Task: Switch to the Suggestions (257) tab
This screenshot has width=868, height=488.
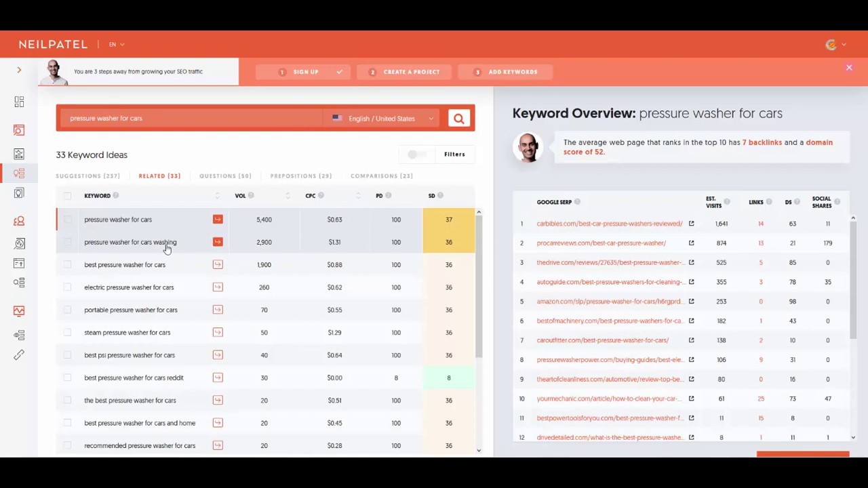Action: (88, 176)
